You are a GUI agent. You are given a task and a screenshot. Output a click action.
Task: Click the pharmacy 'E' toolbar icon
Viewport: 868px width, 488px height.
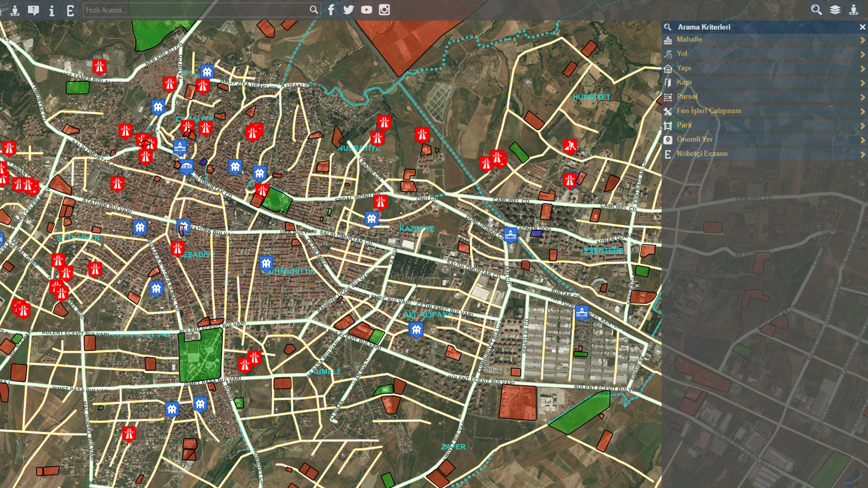tap(70, 10)
